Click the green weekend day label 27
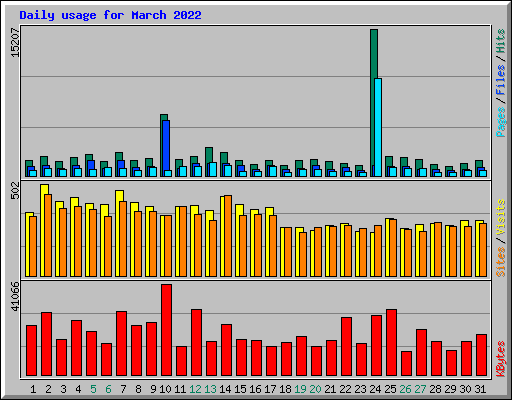Image resolution: width=512 pixels, height=400 pixels. coord(420,389)
